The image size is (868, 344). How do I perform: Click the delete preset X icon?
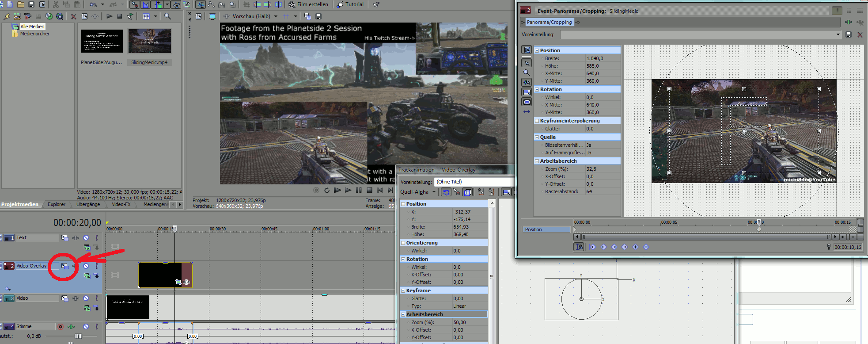click(860, 34)
